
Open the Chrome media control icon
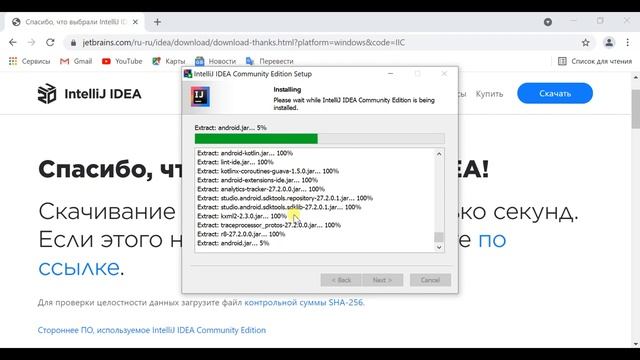coord(548,22)
